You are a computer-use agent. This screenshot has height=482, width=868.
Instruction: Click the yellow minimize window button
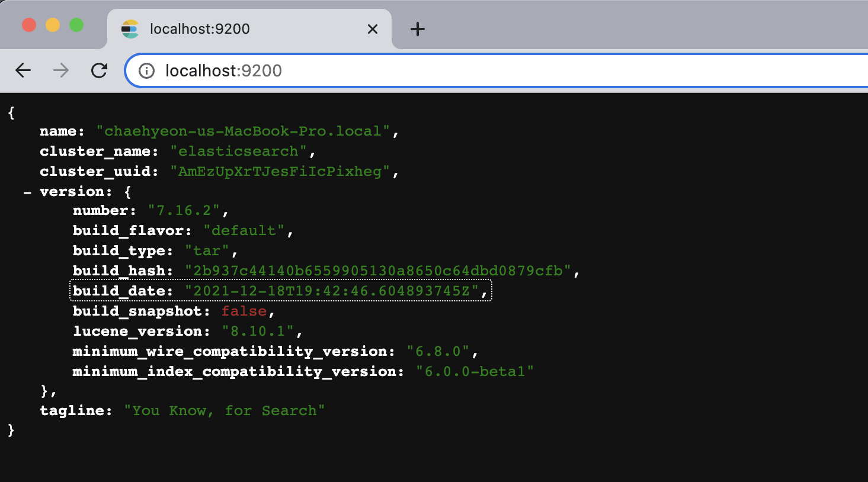tap(53, 24)
